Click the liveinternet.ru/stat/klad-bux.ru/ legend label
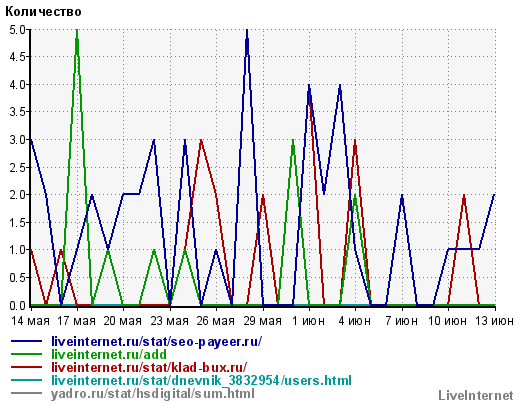Screen dimensions: 520x405 (149, 367)
